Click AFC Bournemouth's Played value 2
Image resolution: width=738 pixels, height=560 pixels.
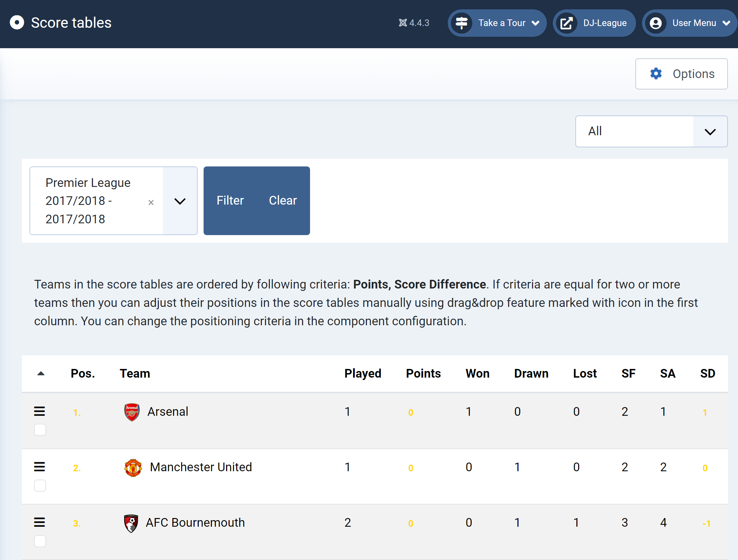(348, 523)
